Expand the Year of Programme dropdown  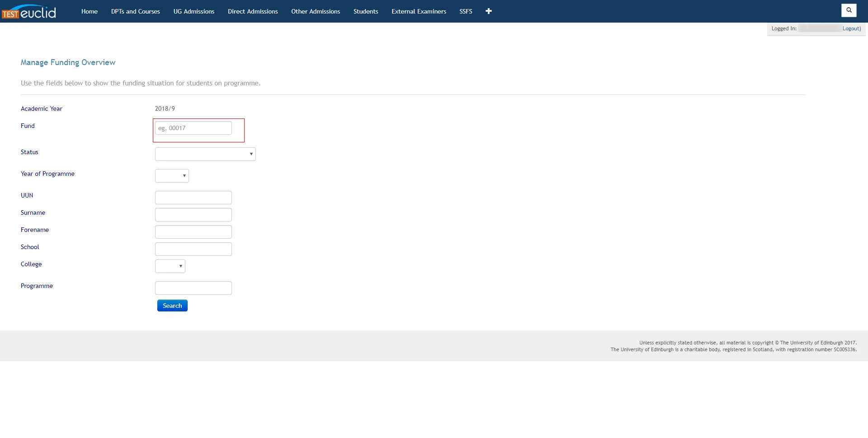(172, 176)
